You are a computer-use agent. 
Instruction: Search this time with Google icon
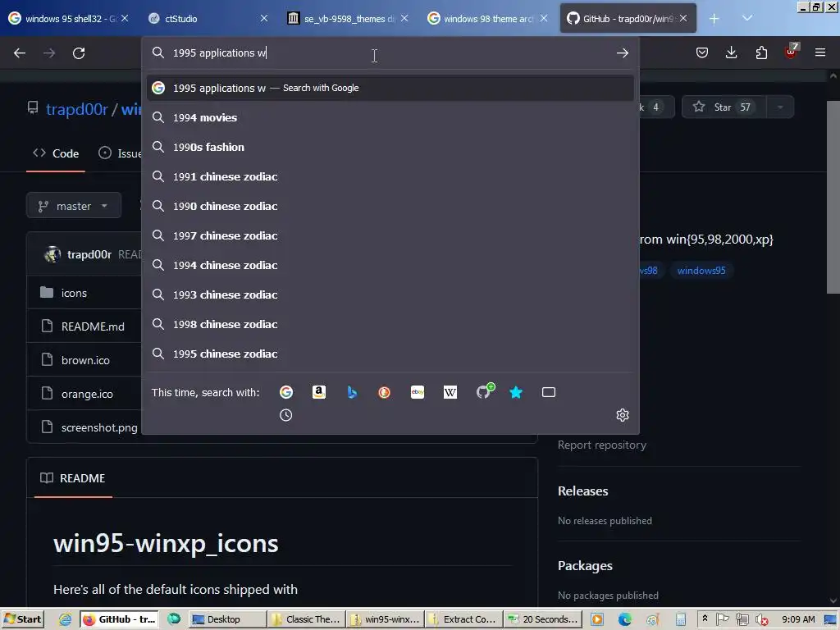click(x=286, y=392)
